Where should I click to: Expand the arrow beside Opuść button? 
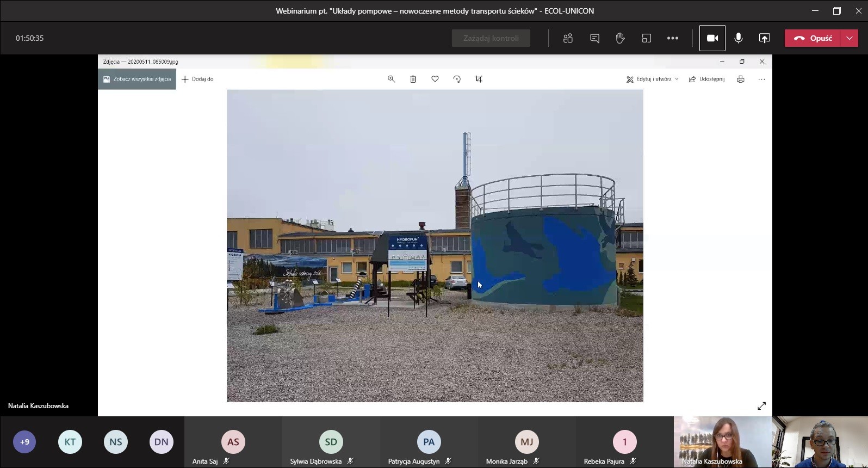pyautogui.click(x=849, y=38)
